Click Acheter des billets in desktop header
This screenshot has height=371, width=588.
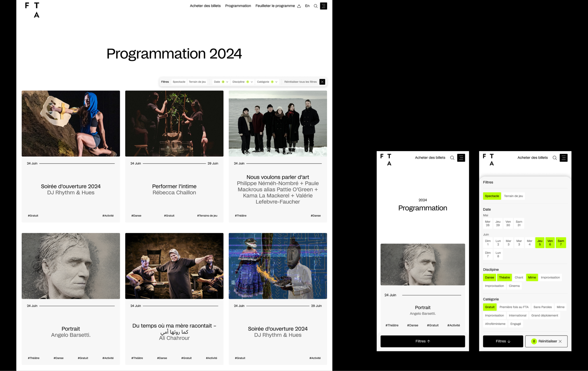tap(205, 6)
